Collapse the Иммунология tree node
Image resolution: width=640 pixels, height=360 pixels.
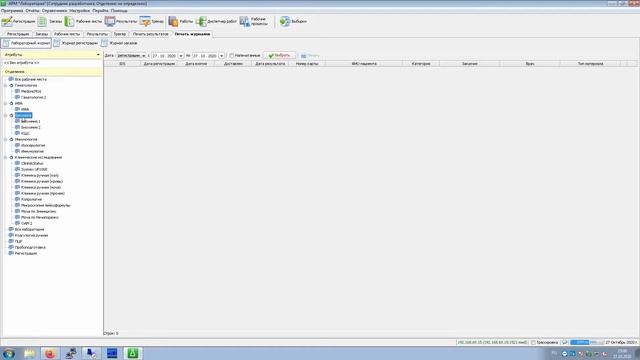tap(6, 140)
